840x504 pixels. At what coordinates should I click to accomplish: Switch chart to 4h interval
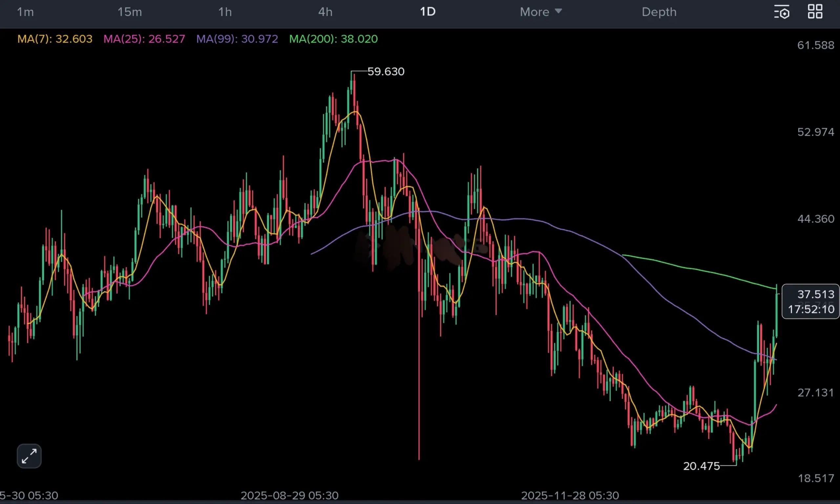[325, 12]
